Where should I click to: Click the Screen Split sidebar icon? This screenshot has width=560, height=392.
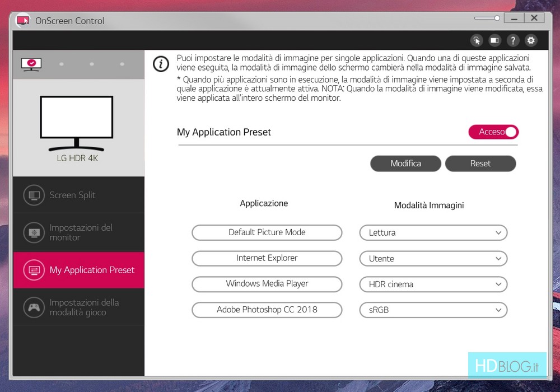click(34, 195)
